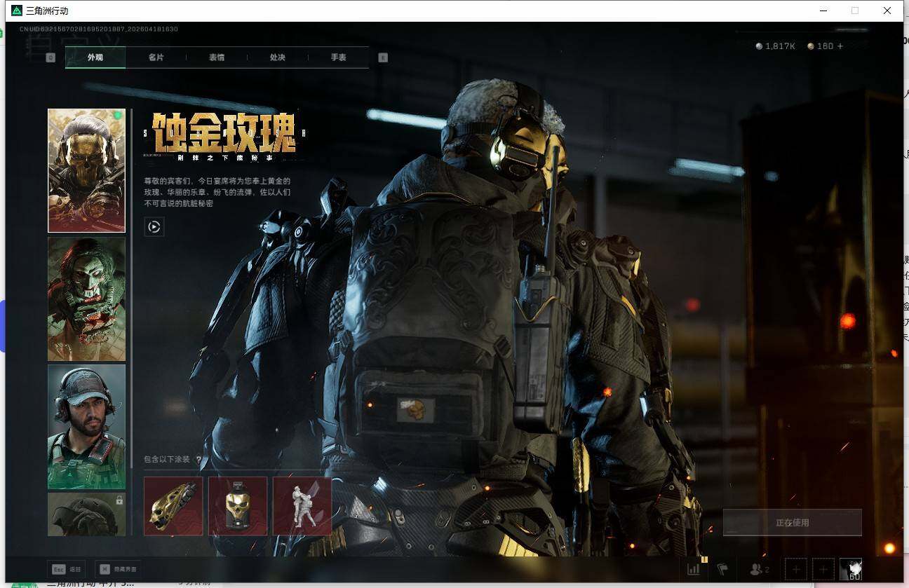Select the 处决 tab
The image size is (909, 588).
pyautogui.click(x=278, y=57)
